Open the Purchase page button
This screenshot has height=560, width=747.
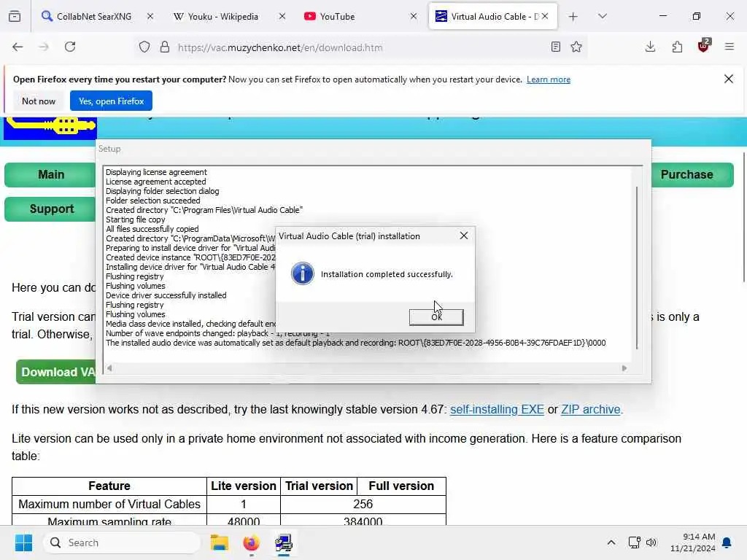click(x=692, y=175)
